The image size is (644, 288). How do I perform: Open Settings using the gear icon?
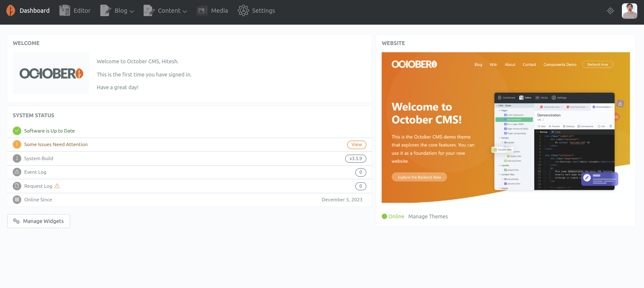click(243, 11)
